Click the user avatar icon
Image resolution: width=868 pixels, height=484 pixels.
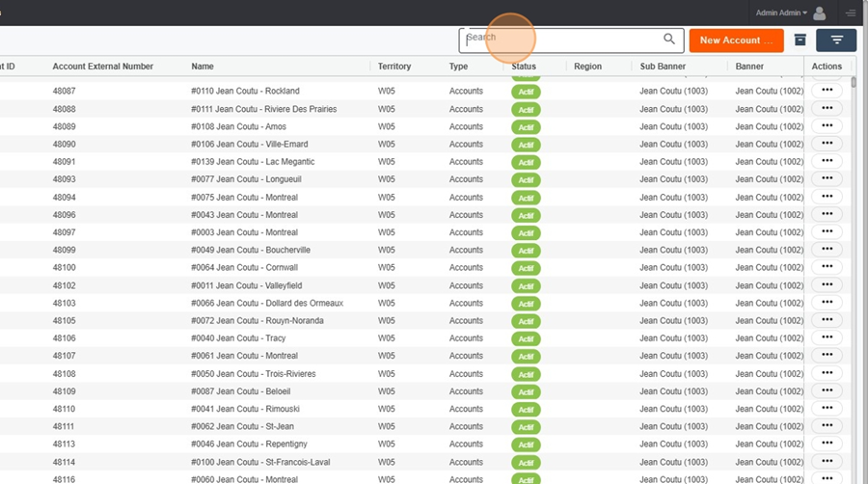point(819,13)
